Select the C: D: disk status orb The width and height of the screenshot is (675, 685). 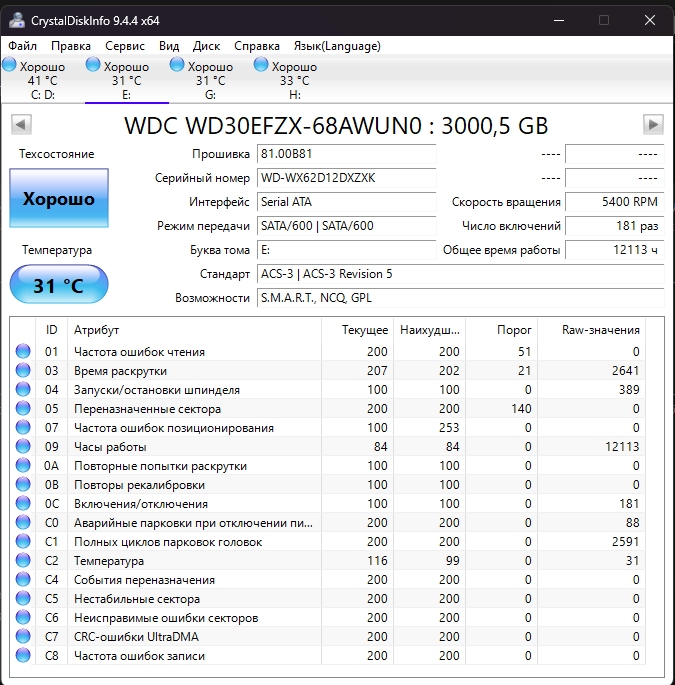[10, 65]
